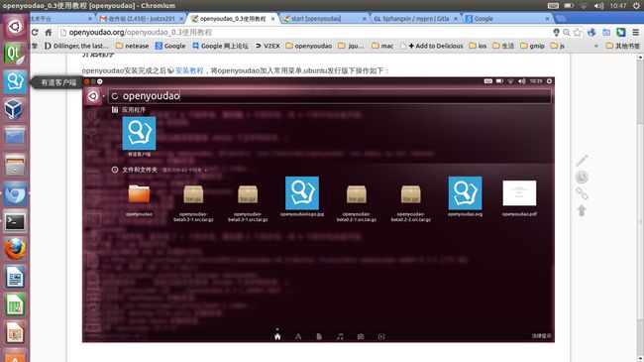
Task: Expand the js bookmark folder
Action: pos(558,46)
